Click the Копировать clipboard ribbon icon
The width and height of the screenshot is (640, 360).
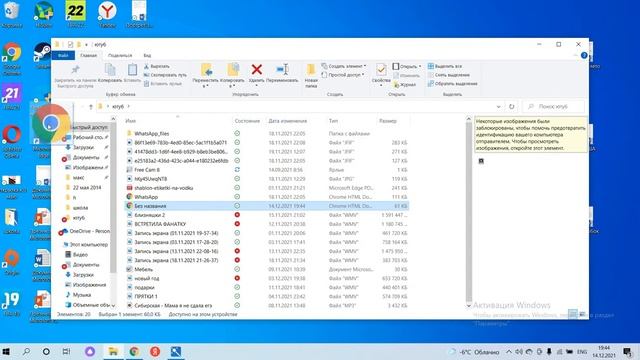click(110, 73)
